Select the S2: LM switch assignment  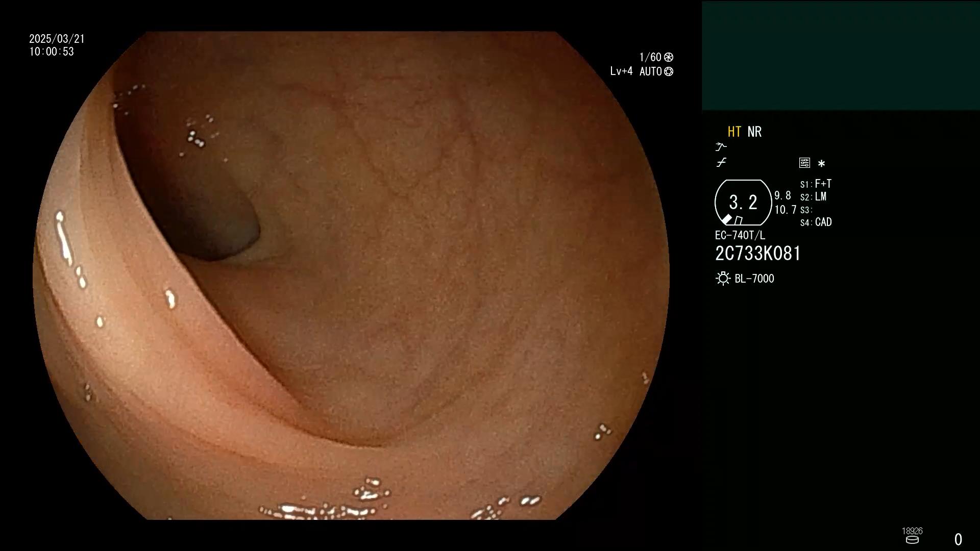click(x=813, y=196)
